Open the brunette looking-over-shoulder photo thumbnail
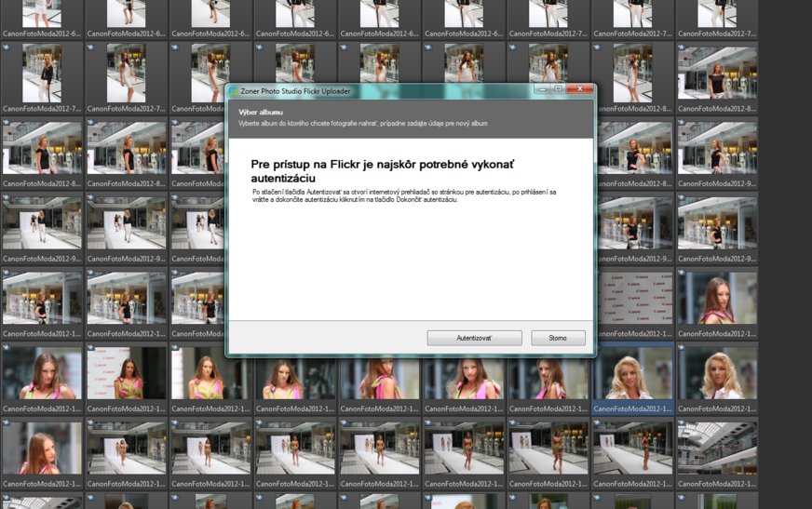The height and width of the screenshot is (509, 812). pyautogui.click(x=716, y=298)
